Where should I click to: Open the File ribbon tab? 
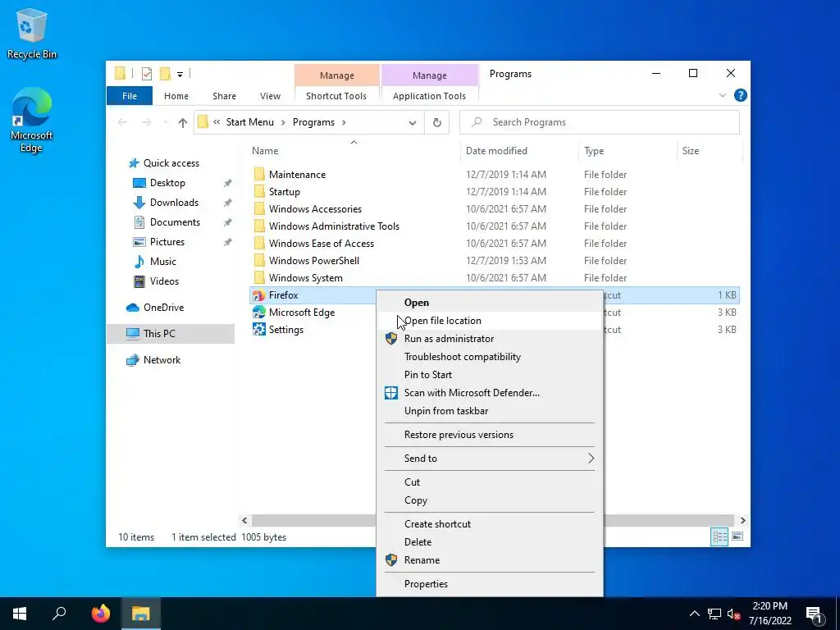coord(130,96)
